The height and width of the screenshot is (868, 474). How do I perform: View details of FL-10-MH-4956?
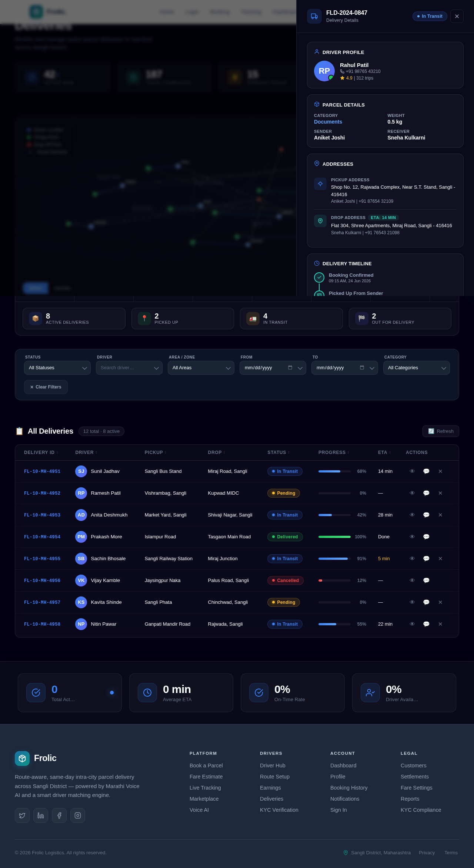tap(412, 581)
